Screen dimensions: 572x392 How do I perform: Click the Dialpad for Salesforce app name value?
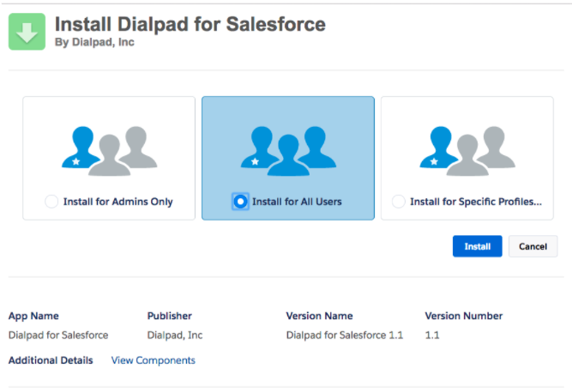click(x=58, y=335)
